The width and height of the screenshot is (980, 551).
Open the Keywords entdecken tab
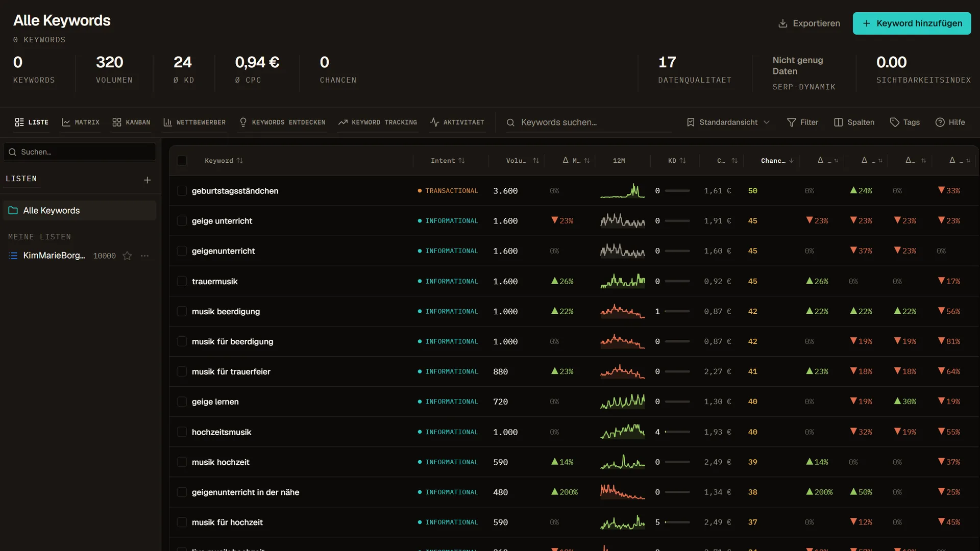(282, 122)
